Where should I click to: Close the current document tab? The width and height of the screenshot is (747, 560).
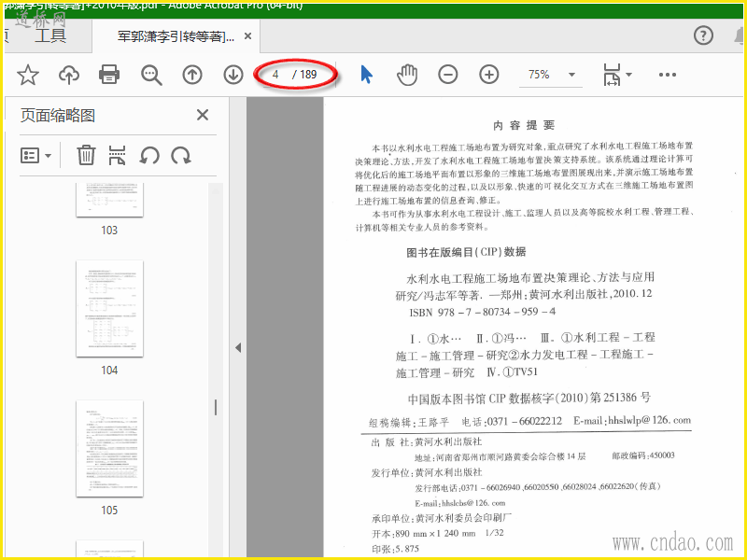247,36
